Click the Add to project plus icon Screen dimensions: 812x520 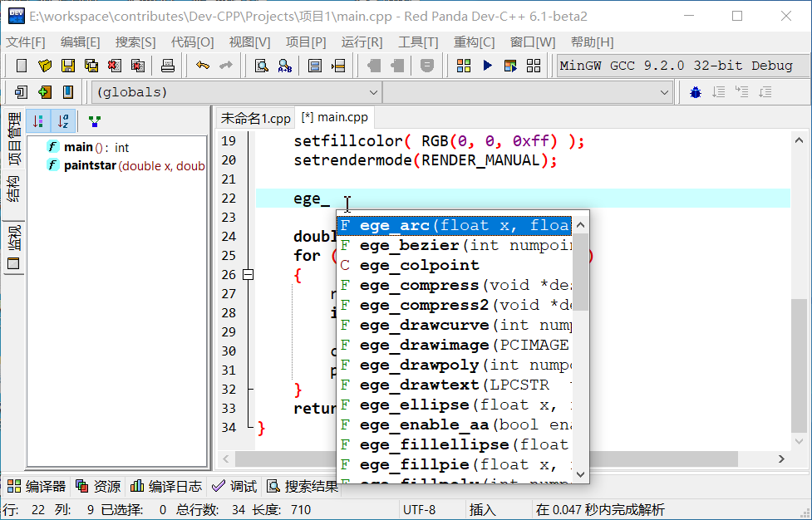tap(45, 92)
